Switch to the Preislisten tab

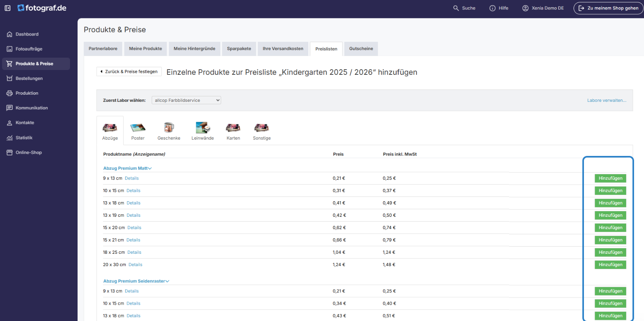[326, 49]
